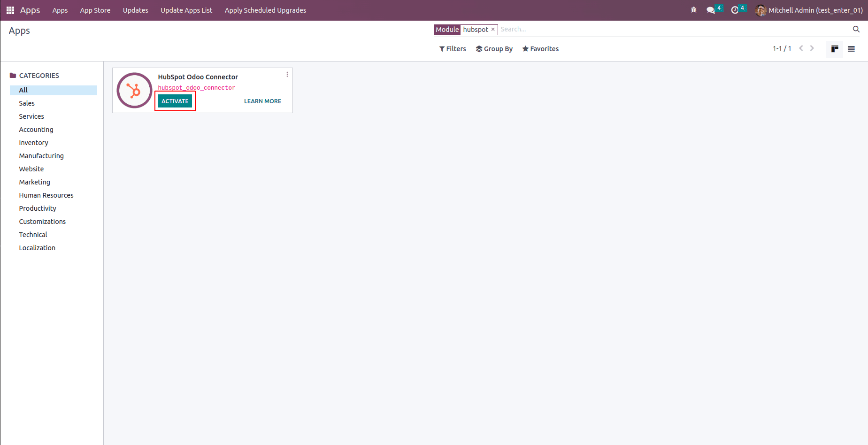Viewport: 868px width, 445px height.
Task: Click the Module facet label
Action: 447,30
